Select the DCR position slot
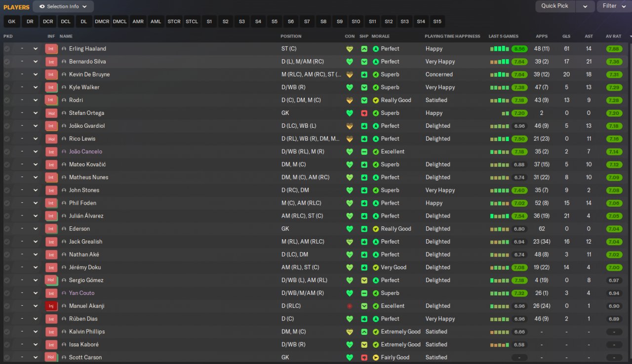Image resolution: width=632 pixels, height=364 pixels. (48, 22)
